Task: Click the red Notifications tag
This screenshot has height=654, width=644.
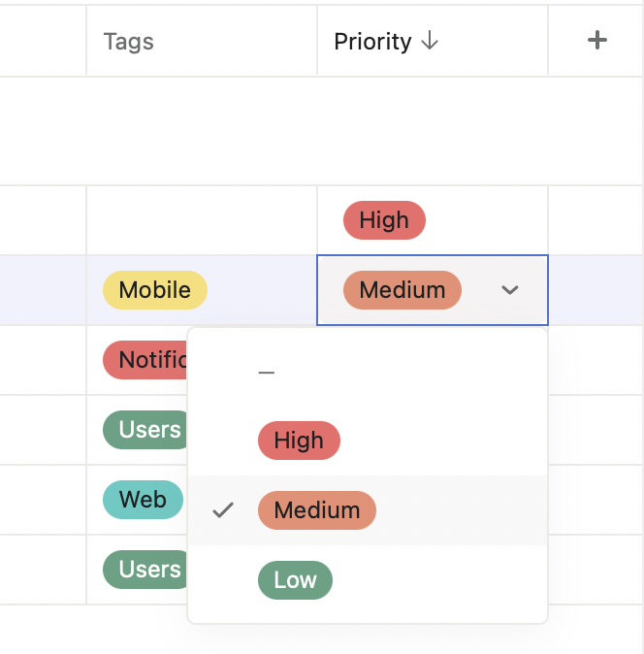Action: (145, 360)
